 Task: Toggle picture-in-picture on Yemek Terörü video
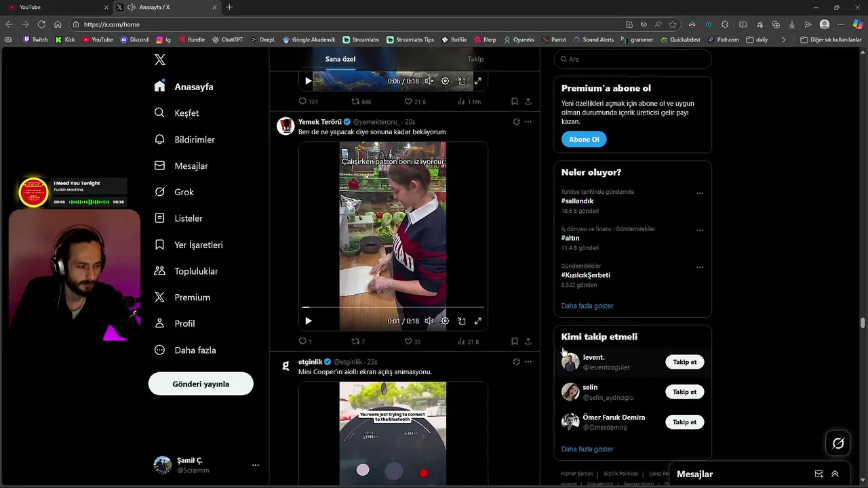[x=461, y=321]
